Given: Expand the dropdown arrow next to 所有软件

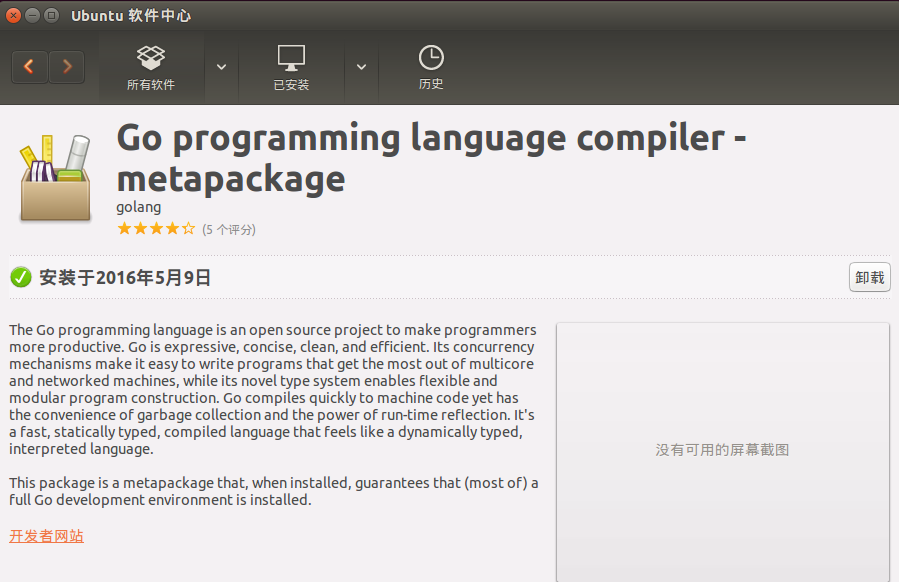Looking at the screenshot, I should coord(221,67).
